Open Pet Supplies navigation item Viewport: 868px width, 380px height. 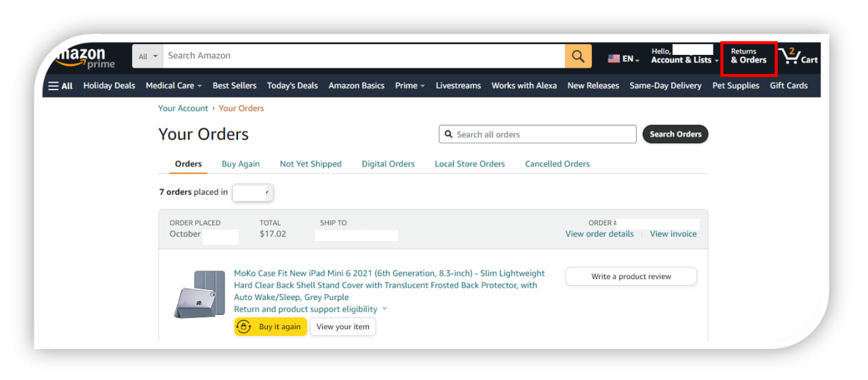coord(736,86)
